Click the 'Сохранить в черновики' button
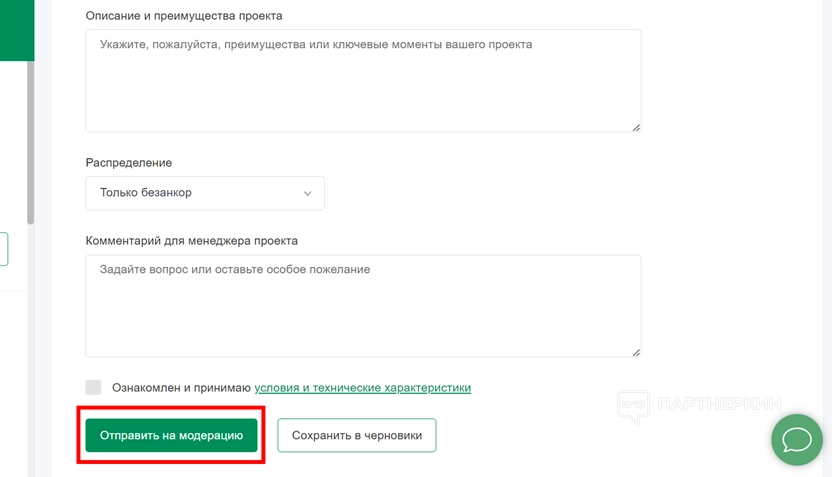Viewport: 832px width, 477px height. (357, 435)
